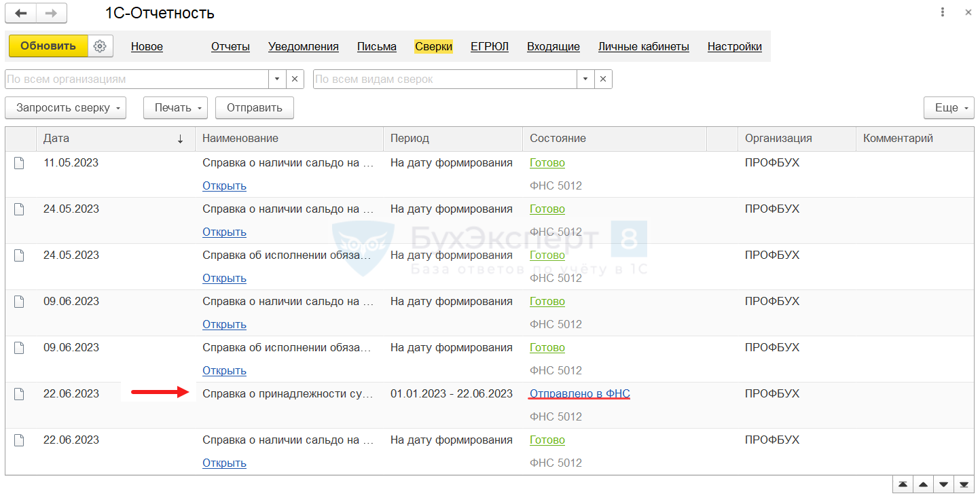980x498 pixels.
Task: Click Открыть link in the 11.05.2023 row
Action: coord(224,186)
